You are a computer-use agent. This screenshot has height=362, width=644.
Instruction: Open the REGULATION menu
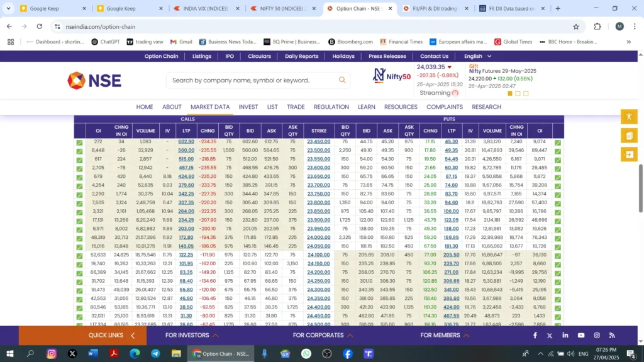click(331, 107)
